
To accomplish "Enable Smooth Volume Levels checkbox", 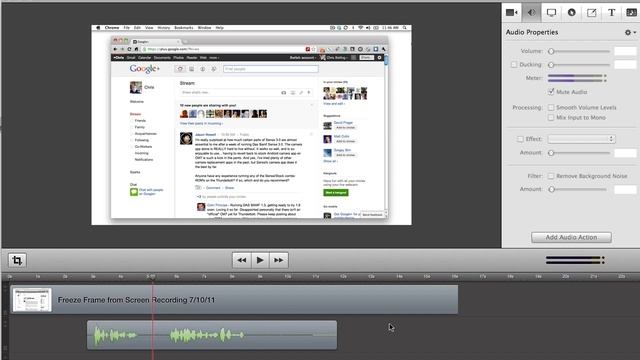I will coord(551,107).
